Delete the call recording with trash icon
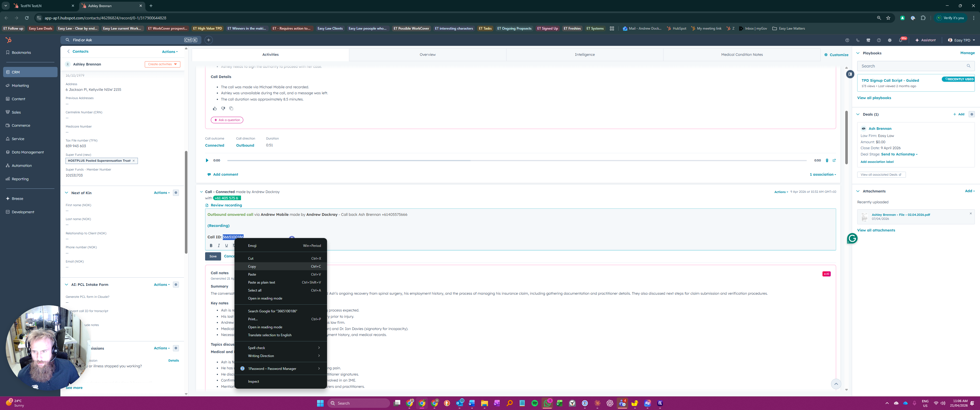Viewport: 980px width, 410px height. coord(827,161)
